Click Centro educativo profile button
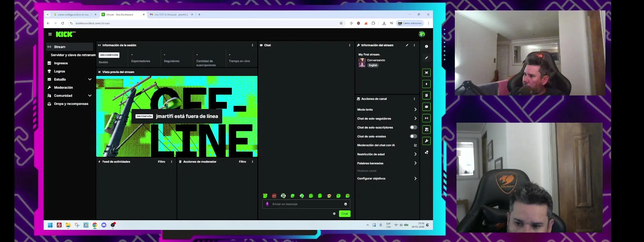The image size is (644, 242). (x=410, y=23)
